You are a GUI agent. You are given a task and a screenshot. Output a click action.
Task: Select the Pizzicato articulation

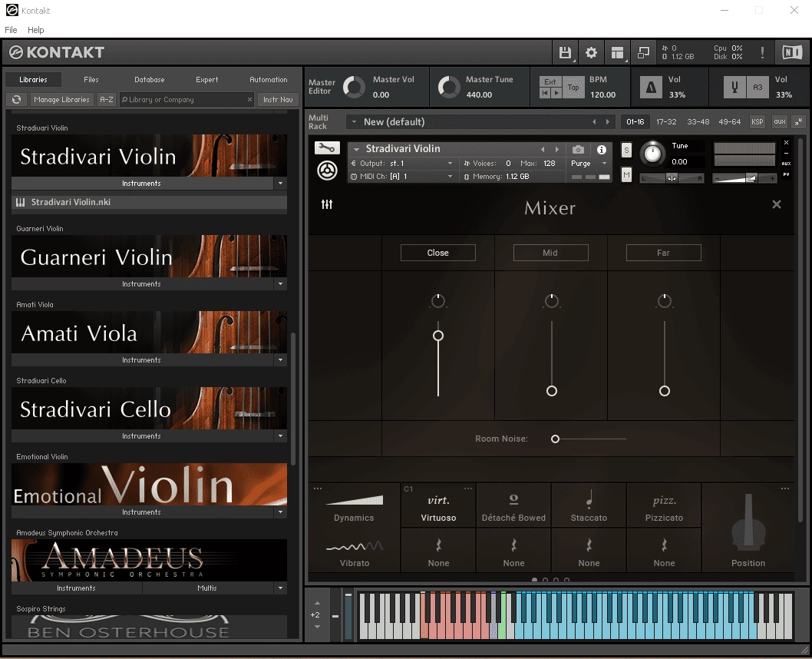(x=664, y=505)
